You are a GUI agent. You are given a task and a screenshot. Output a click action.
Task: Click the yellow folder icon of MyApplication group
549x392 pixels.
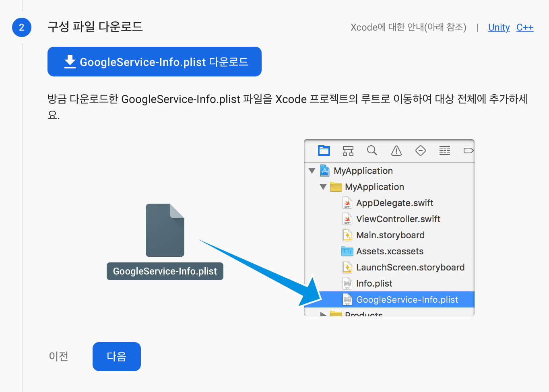coord(336,187)
